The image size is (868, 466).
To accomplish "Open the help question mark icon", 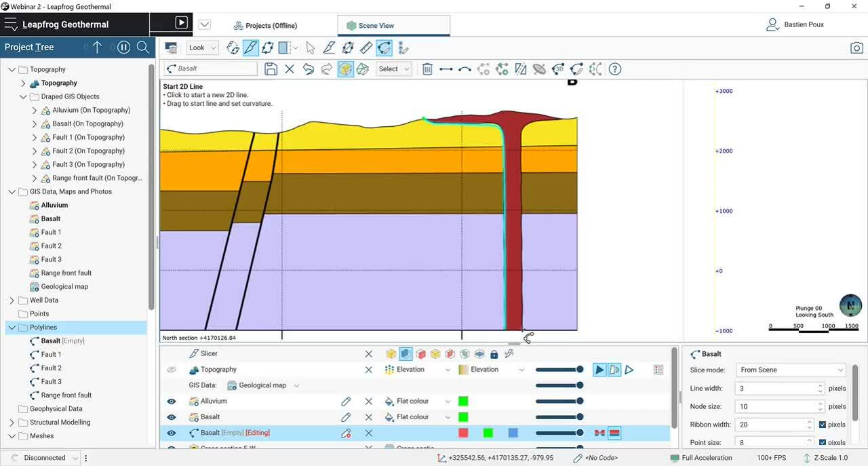I will point(615,69).
